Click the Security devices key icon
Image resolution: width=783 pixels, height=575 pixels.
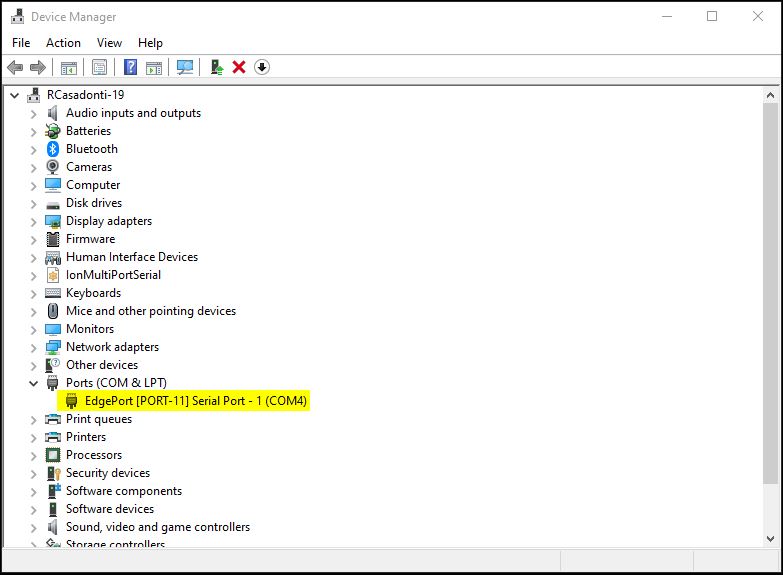(x=53, y=473)
